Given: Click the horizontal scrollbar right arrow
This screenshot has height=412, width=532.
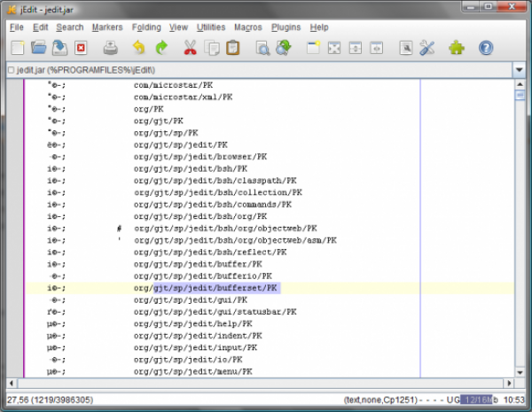Looking at the screenshot, I should pos(509,383).
